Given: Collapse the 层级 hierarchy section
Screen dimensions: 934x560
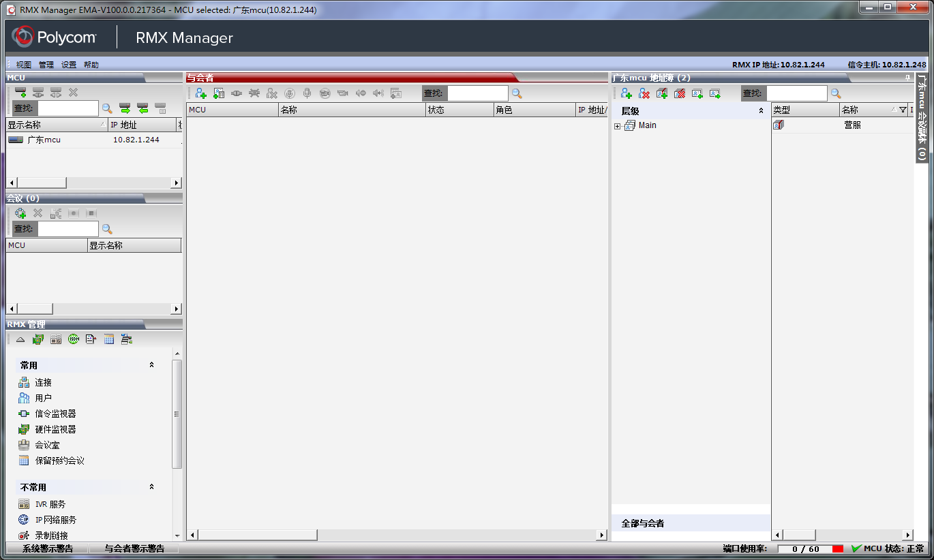Looking at the screenshot, I should [x=761, y=110].
